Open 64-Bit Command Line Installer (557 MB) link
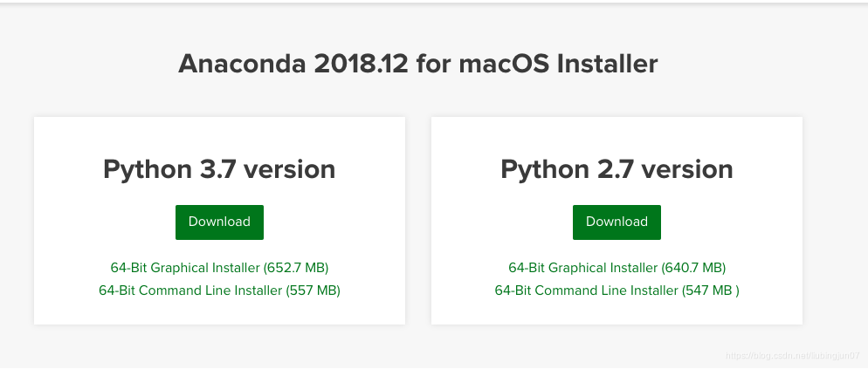868x369 pixels. coord(219,290)
